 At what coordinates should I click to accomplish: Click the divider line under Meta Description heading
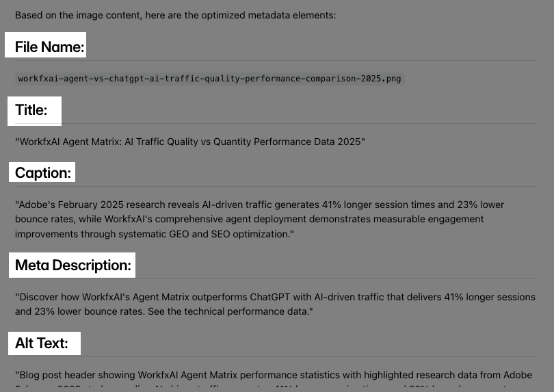point(308,278)
